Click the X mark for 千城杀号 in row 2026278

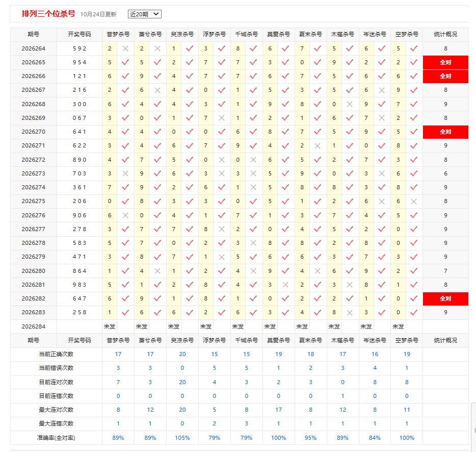pos(253,243)
